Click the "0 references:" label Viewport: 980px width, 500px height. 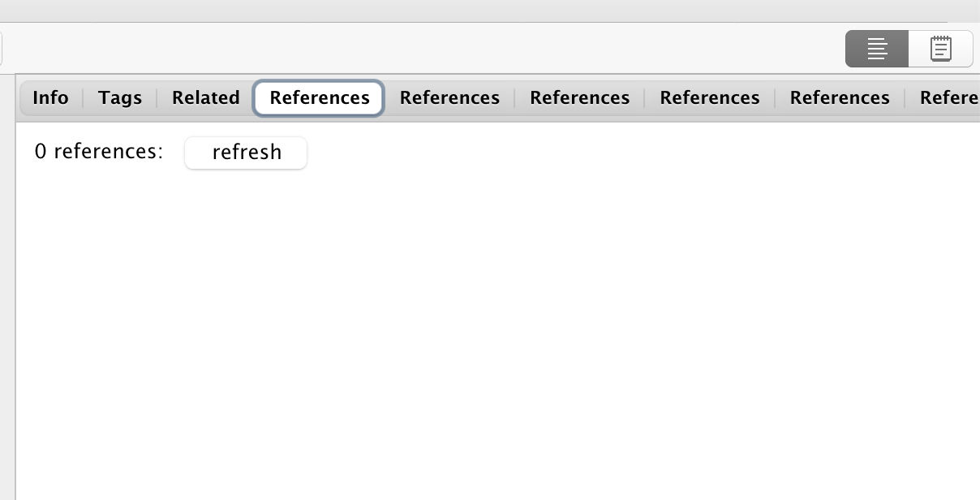[x=97, y=151]
